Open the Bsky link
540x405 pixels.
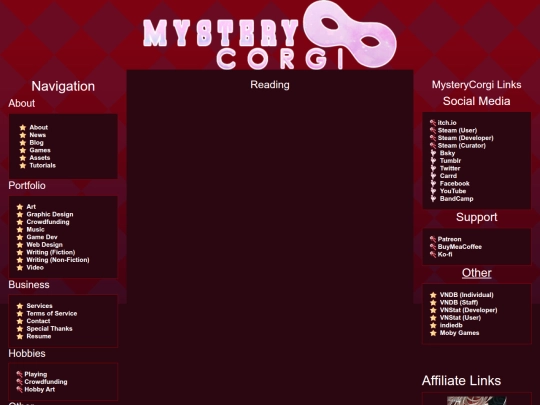(x=447, y=153)
